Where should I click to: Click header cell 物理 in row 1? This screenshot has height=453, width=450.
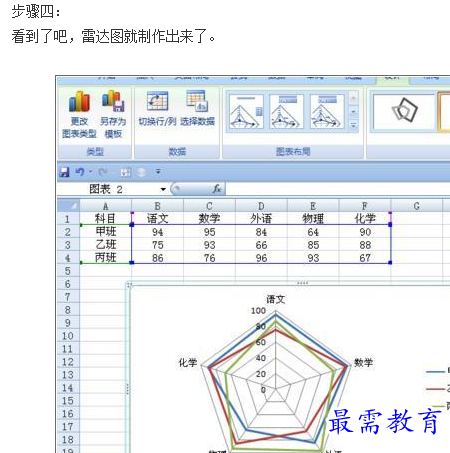313,219
